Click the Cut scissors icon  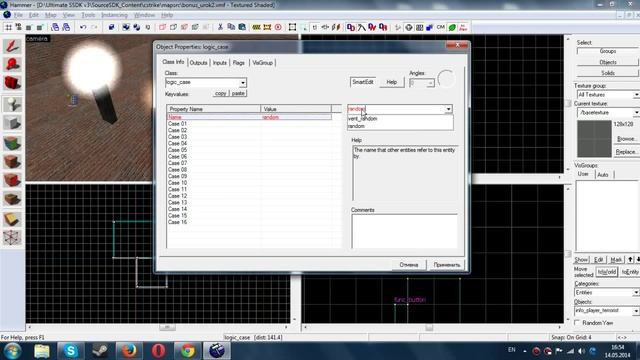click(220, 27)
